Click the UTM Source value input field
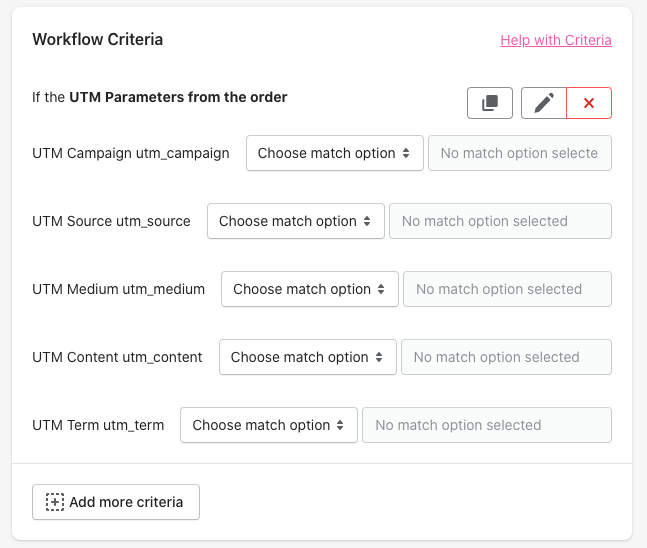Screen dimensions: 647x548 coord(501,221)
